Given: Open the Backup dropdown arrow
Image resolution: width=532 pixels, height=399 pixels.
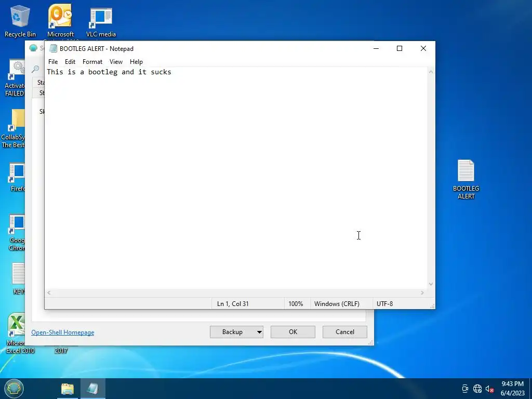Looking at the screenshot, I should (x=259, y=332).
